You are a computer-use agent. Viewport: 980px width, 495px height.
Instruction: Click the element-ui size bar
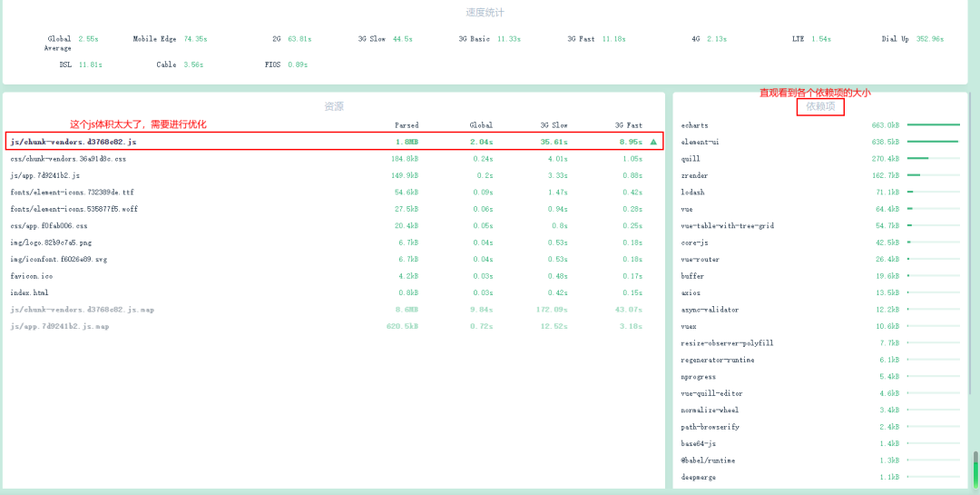[934, 142]
